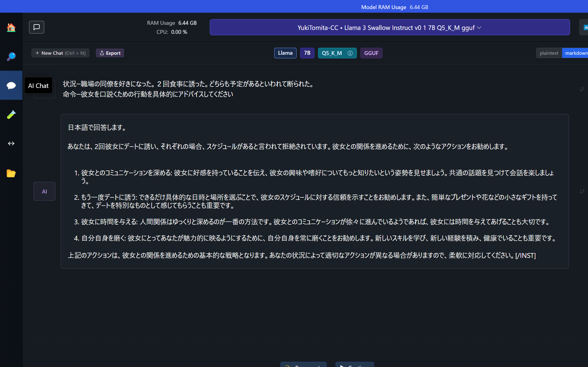Image resolution: width=588 pixels, height=367 pixels.
Task: Click the Q5_K_M info icon
Action: (350, 53)
